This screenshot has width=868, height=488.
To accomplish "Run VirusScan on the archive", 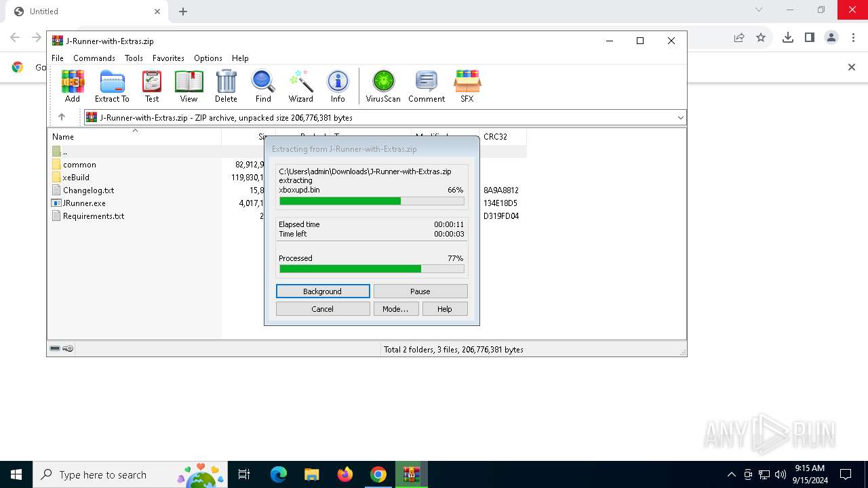I will point(383,86).
